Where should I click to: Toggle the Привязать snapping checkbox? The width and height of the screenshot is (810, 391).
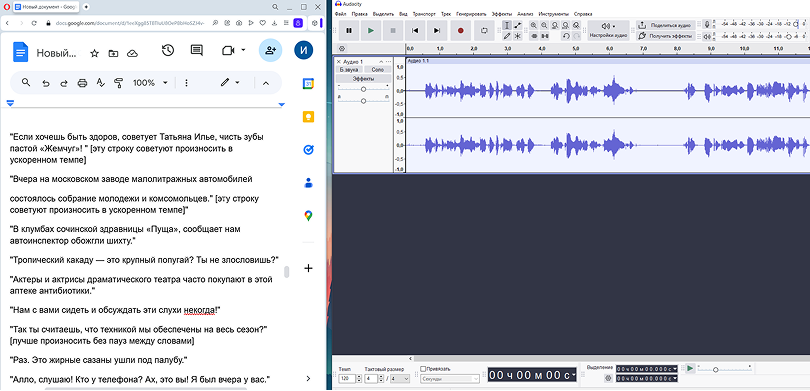pos(424,369)
